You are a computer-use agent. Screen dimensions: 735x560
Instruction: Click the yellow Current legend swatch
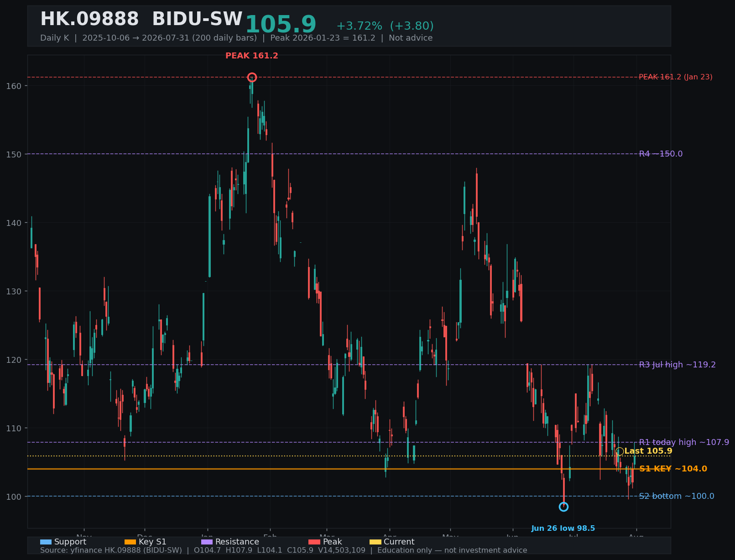[375, 542]
